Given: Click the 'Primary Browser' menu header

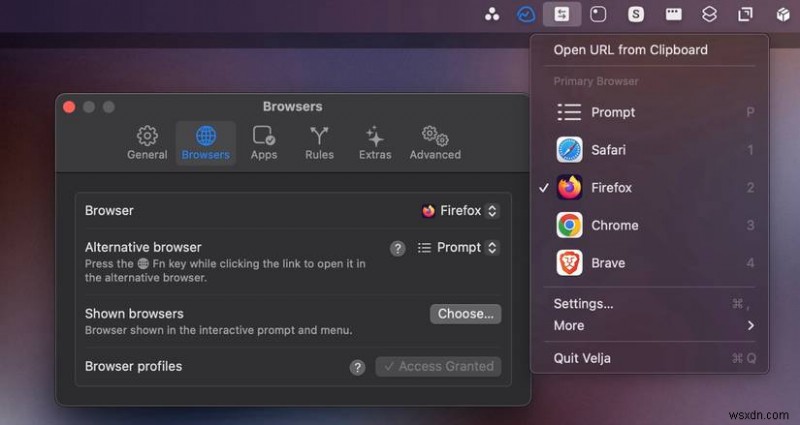Looking at the screenshot, I should coord(596,82).
